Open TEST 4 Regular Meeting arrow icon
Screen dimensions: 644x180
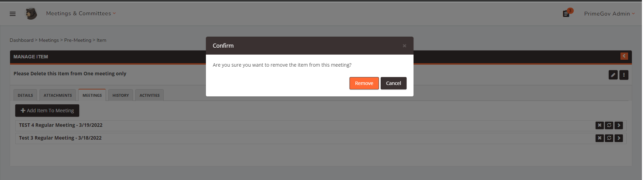pos(619,125)
